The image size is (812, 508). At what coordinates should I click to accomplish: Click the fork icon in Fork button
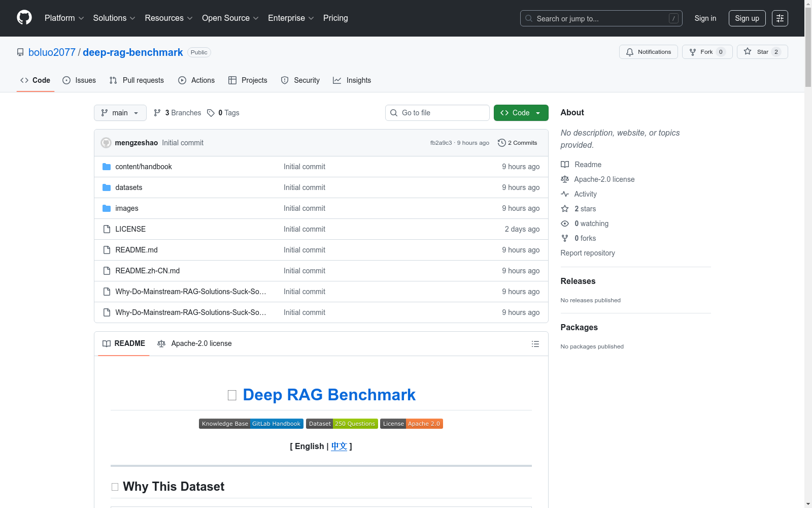693,52
